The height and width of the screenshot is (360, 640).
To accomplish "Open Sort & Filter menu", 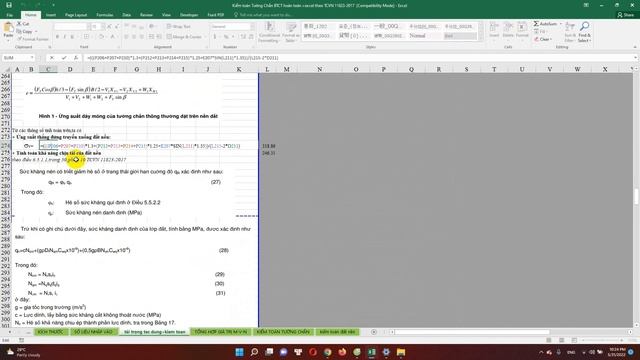I will pos(570,31).
